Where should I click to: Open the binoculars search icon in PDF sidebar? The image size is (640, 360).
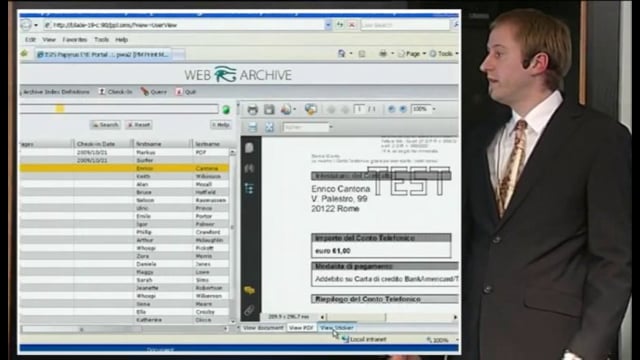pos(249,168)
